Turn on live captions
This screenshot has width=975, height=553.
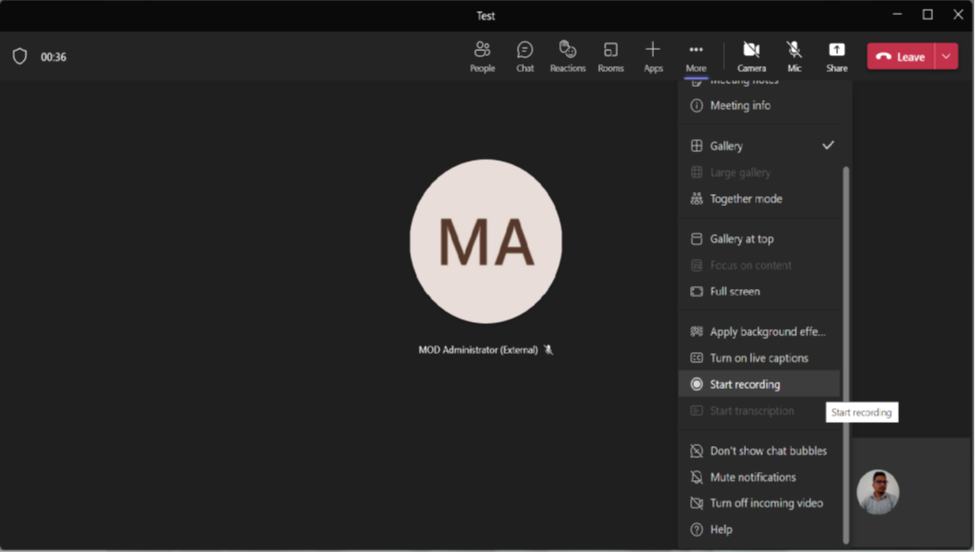[759, 358]
